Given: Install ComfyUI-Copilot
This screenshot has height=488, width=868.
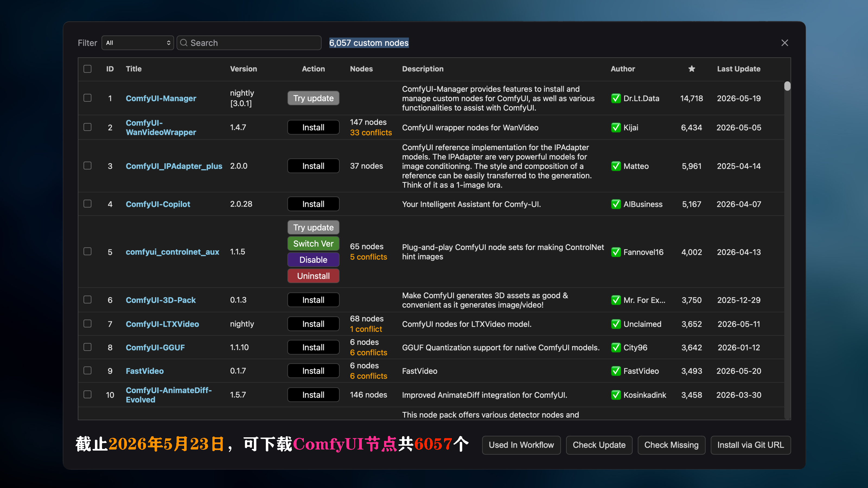Looking at the screenshot, I should (313, 204).
